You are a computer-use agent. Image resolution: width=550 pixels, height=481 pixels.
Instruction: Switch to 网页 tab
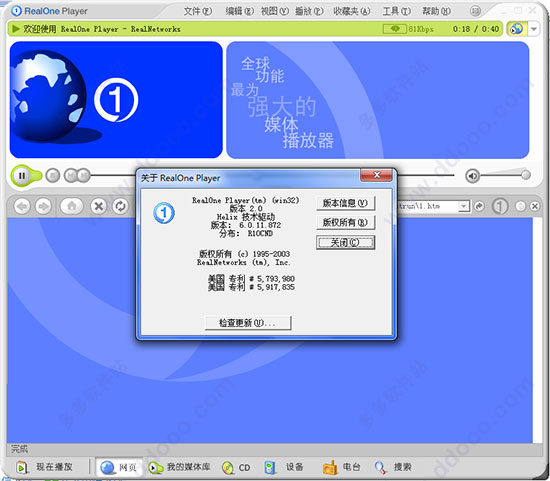point(119,467)
